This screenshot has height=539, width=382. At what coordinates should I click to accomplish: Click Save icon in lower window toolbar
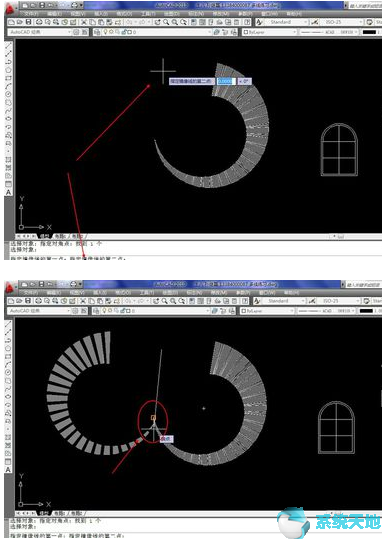pyautogui.click(x=28, y=301)
